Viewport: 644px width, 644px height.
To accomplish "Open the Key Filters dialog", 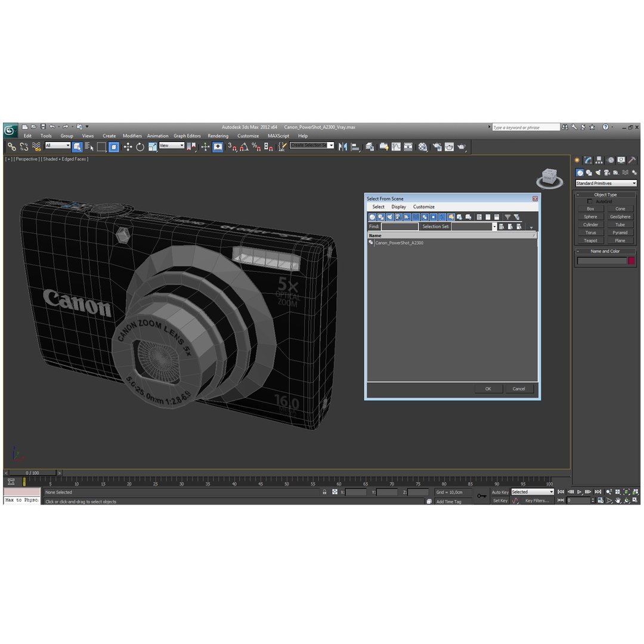I will coord(537,501).
